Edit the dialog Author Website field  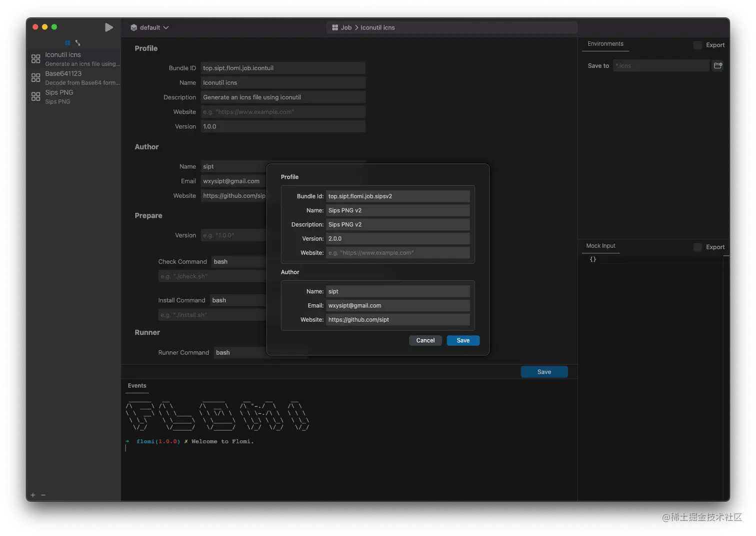(398, 320)
